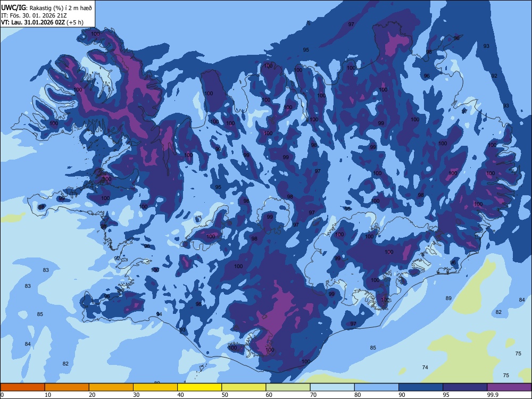Image resolution: width=532 pixels, height=399 pixels.
Task: Click the legend tick label '99.9'
Action: [492, 395]
